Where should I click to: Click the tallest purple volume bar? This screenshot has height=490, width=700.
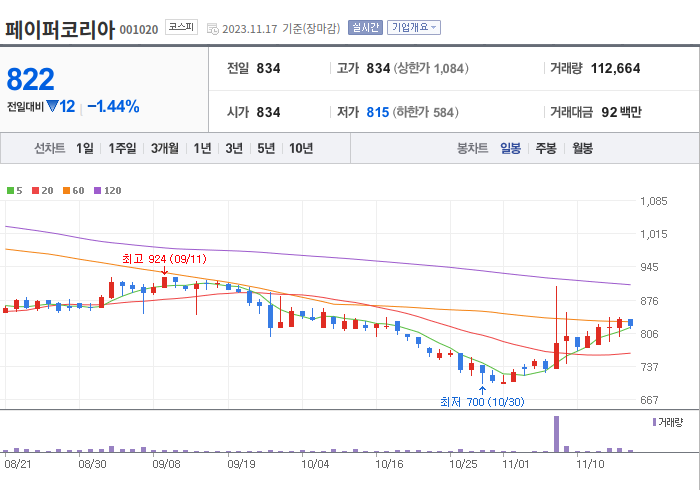[x=556, y=434]
